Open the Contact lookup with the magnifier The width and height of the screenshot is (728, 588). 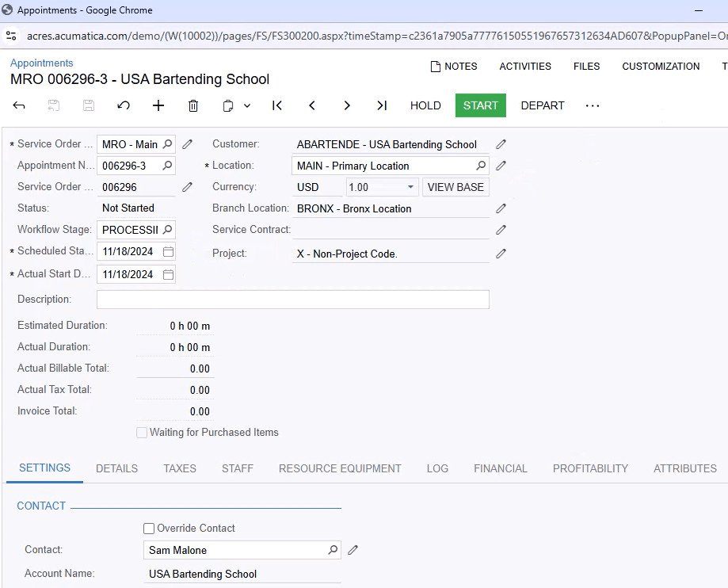pyautogui.click(x=333, y=550)
